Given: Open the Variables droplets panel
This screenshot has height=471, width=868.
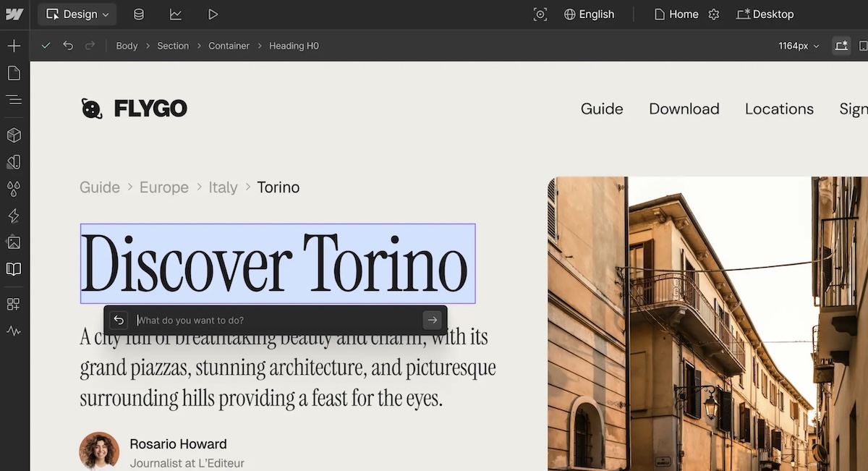Looking at the screenshot, I should point(14,189).
